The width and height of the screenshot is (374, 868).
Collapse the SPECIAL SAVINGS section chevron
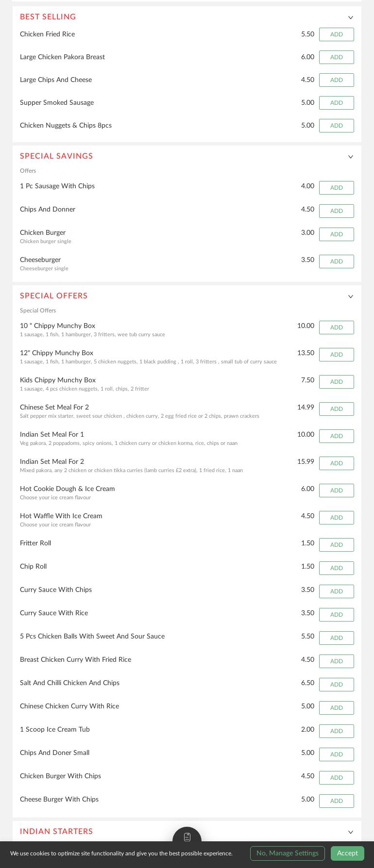tap(351, 157)
